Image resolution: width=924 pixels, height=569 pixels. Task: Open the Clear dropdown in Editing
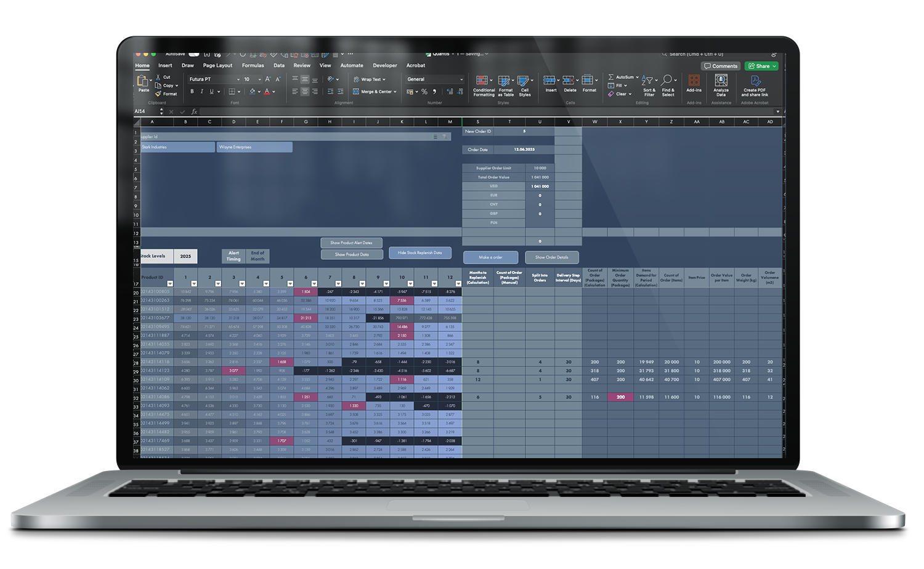point(630,94)
